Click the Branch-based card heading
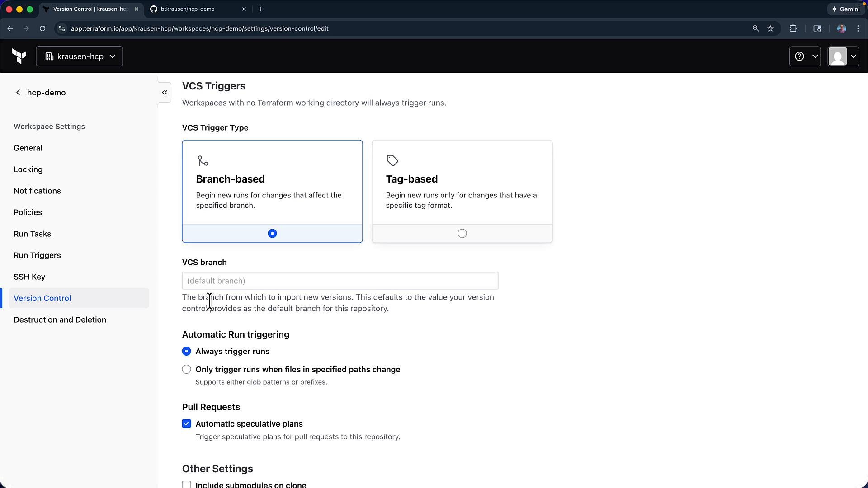 (x=230, y=179)
